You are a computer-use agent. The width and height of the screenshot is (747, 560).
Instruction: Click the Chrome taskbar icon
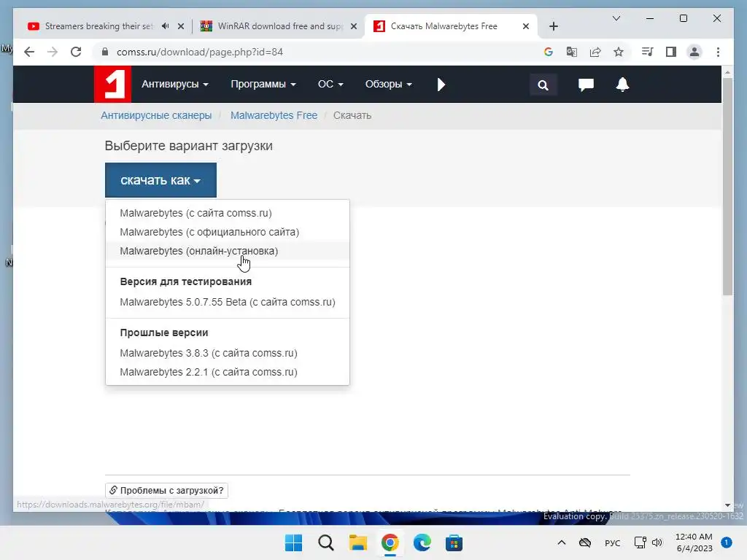click(390, 542)
